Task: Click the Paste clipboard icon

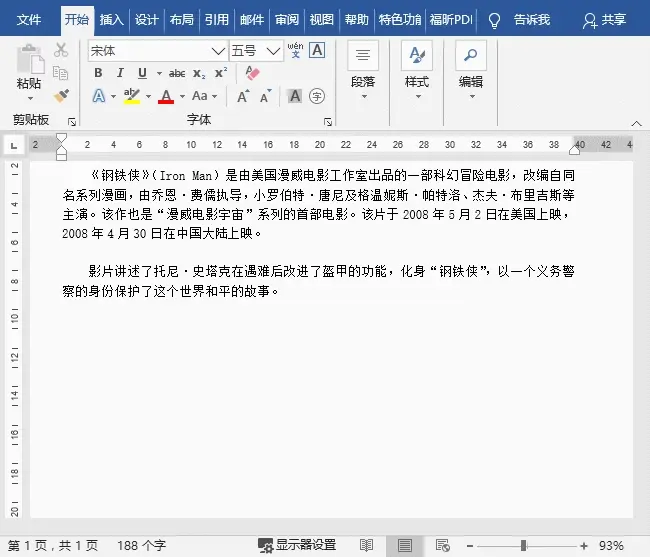Action: [29, 59]
